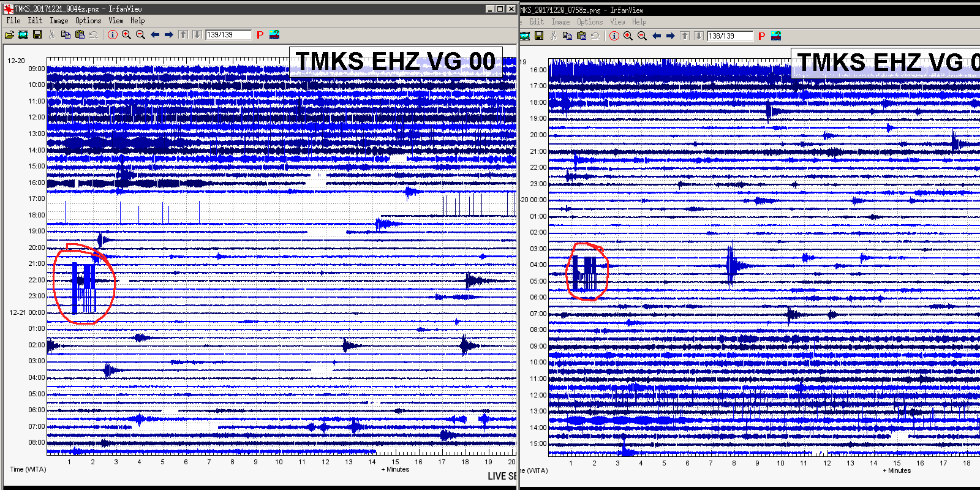Click the 138/139 image counter field

point(730,36)
